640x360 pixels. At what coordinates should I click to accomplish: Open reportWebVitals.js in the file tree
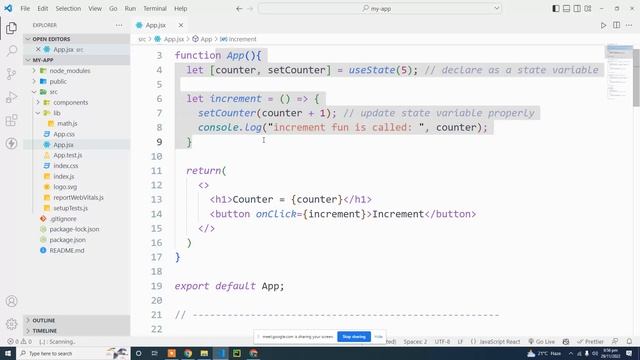78,198
